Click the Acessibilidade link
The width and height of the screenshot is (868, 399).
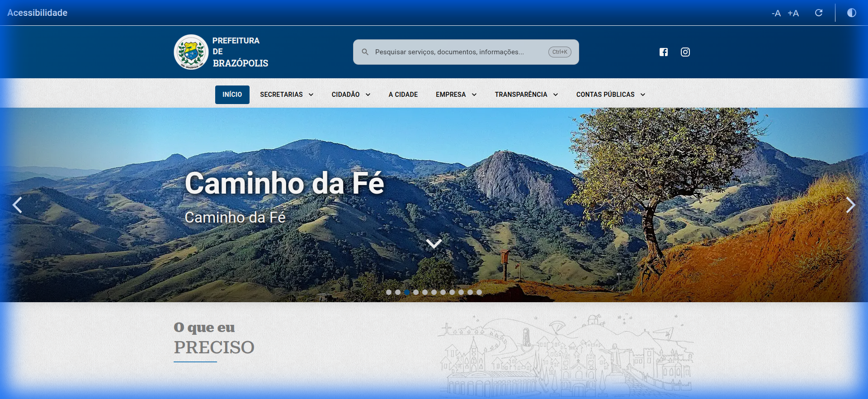tap(37, 13)
